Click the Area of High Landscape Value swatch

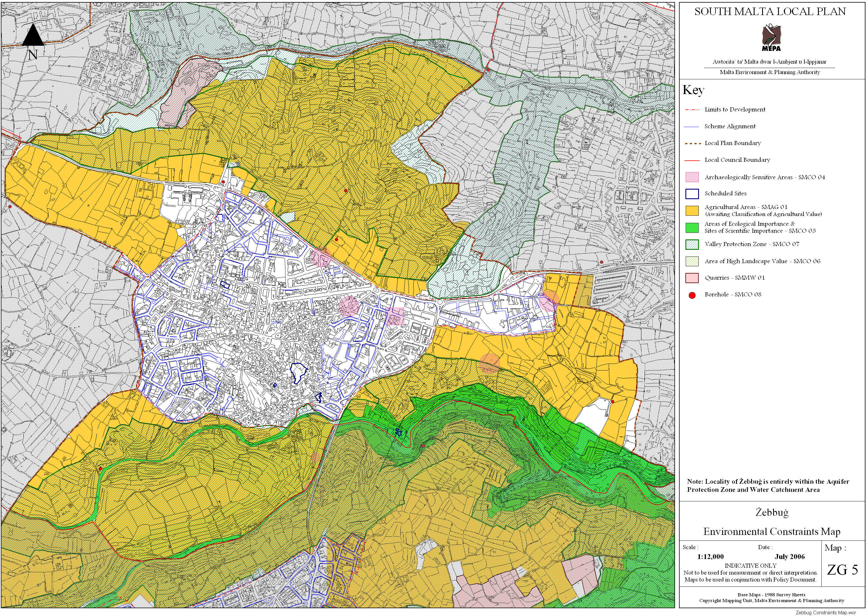click(x=692, y=261)
